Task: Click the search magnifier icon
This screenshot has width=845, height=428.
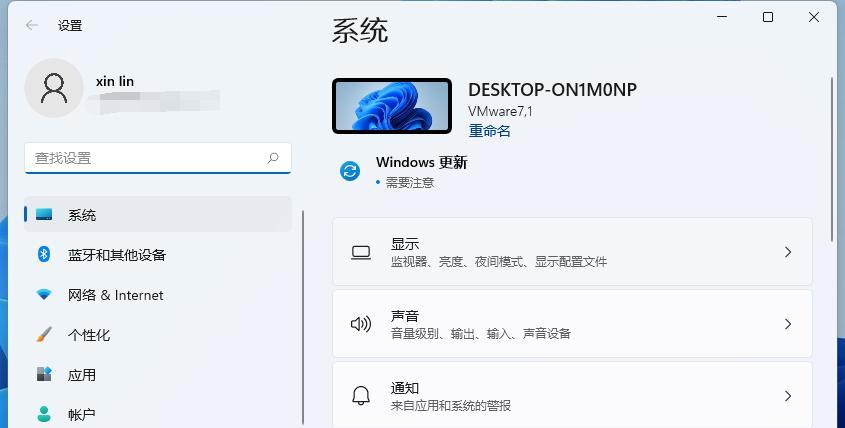Action: 273,158
